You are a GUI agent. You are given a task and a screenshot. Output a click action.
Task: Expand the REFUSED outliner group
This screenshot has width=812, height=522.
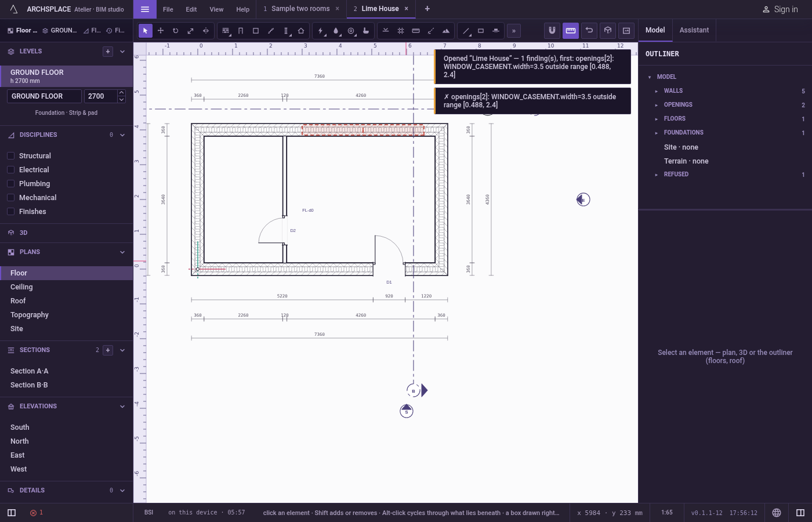pos(657,175)
